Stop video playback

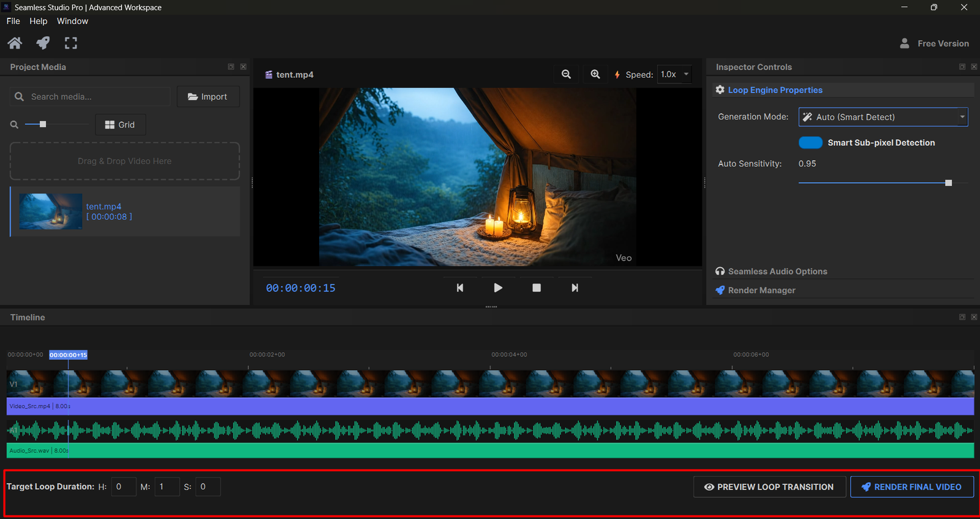click(x=537, y=287)
